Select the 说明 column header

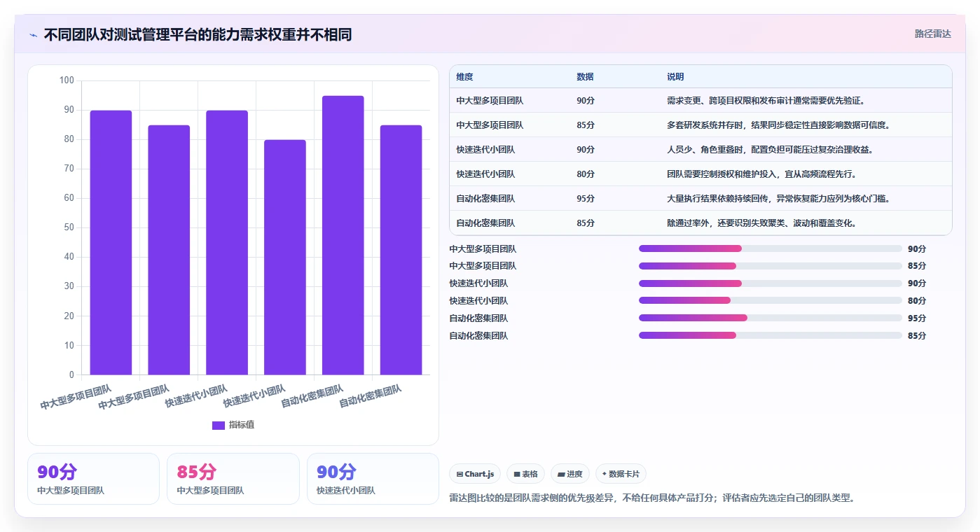675,77
